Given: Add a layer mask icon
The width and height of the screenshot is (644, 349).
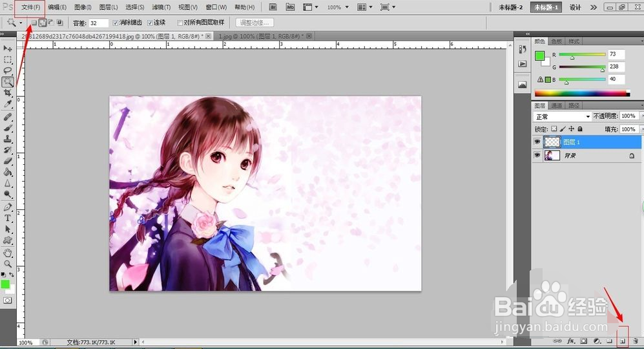Looking at the screenshot, I should (x=584, y=341).
